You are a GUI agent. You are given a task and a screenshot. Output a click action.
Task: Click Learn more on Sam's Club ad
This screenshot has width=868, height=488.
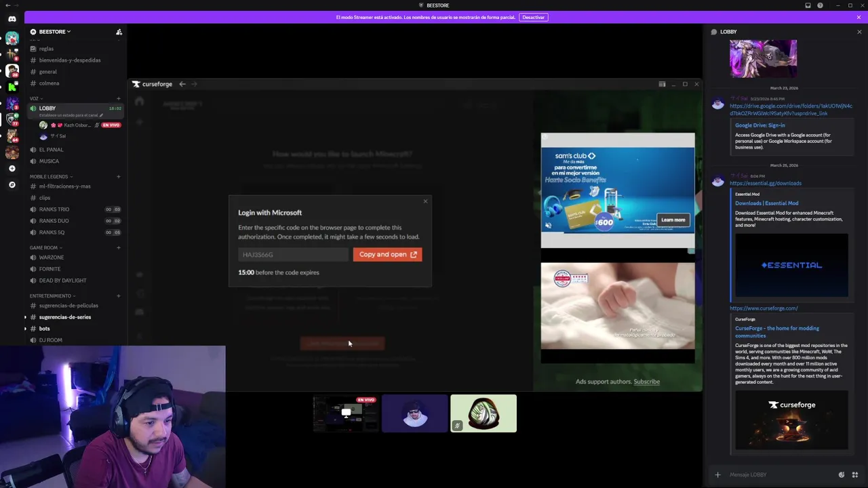(x=673, y=220)
